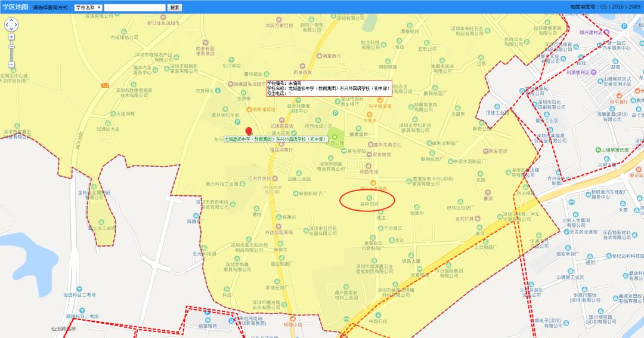The image size is (644, 338).
Task: Select the 中国石化 gas station icon
Action: (378, 315)
